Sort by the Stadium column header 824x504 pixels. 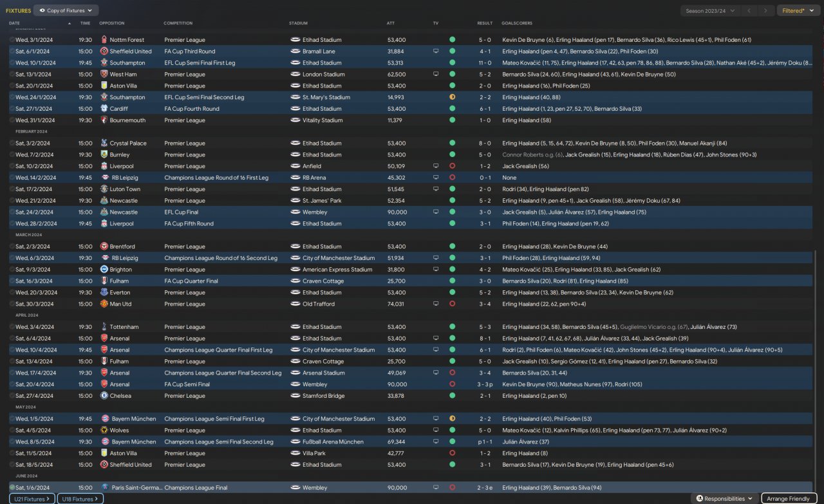[x=298, y=23]
